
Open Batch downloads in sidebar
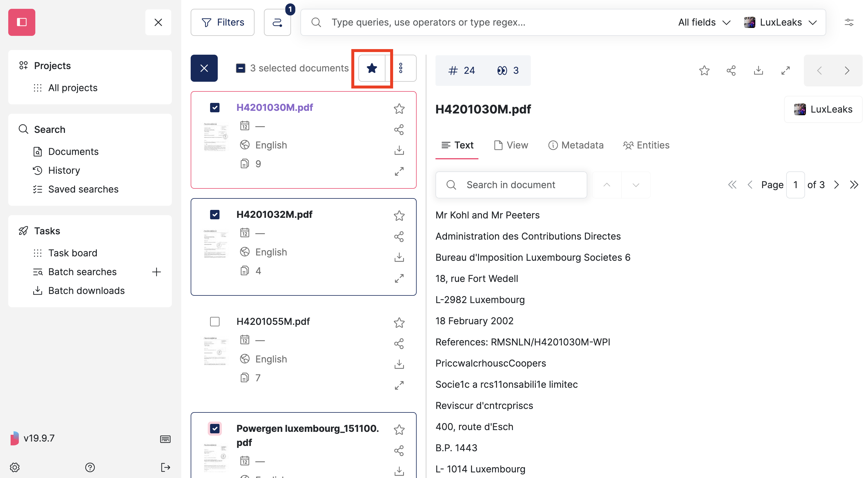point(86,290)
